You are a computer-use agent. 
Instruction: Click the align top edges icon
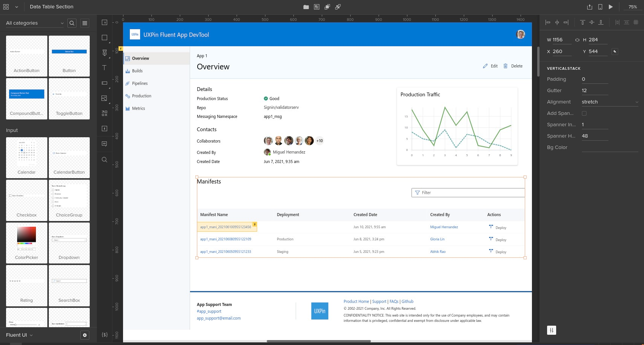click(582, 22)
